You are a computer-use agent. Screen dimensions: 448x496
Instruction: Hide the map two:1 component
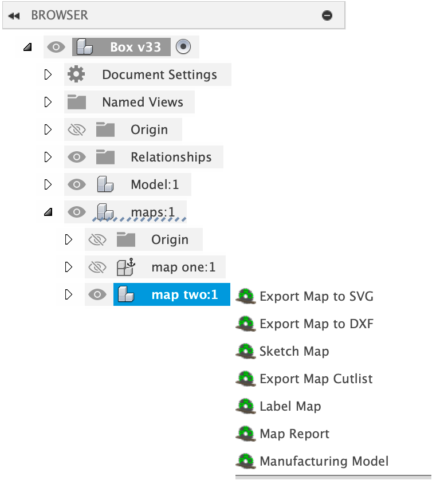tap(98, 294)
